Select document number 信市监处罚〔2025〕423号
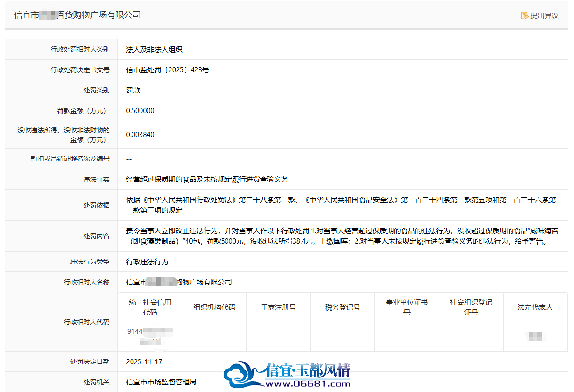This screenshot has width=574, height=392. pyautogui.click(x=168, y=70)
